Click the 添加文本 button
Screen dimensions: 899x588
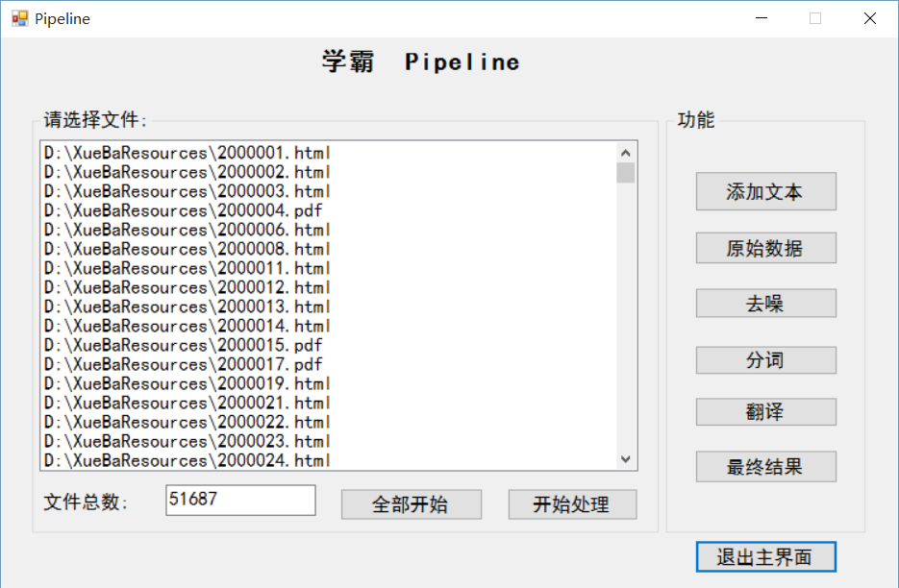click(766, 191)
